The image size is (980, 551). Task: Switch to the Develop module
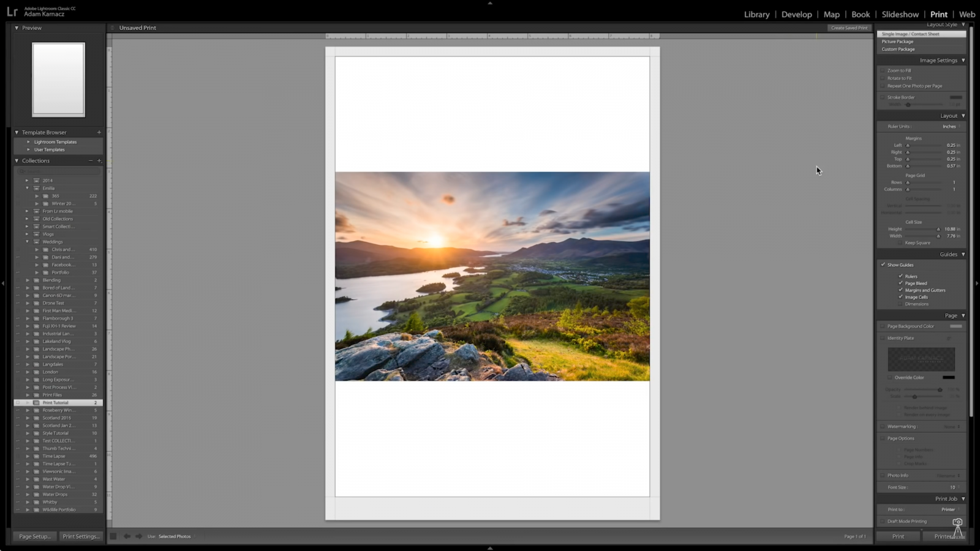796,14
